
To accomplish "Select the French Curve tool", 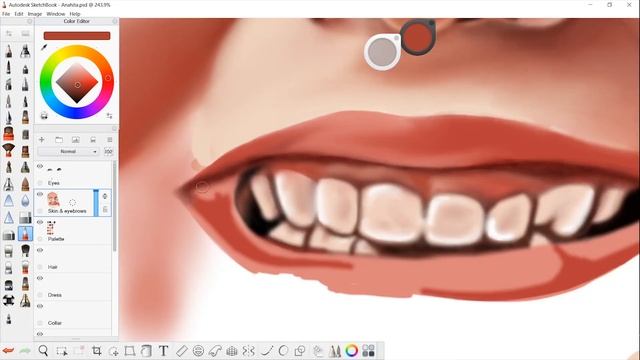I will point(215,351).
